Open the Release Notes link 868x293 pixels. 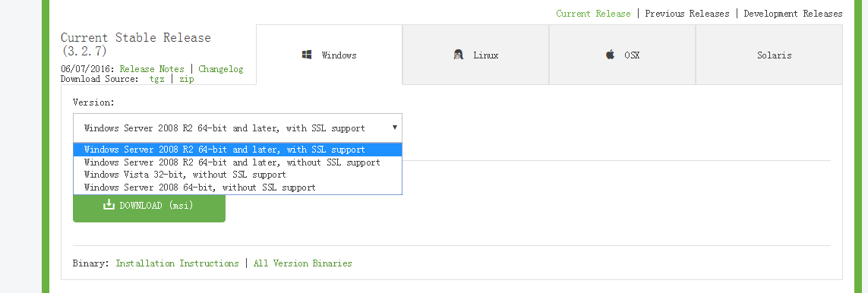[x=152, y=69]
